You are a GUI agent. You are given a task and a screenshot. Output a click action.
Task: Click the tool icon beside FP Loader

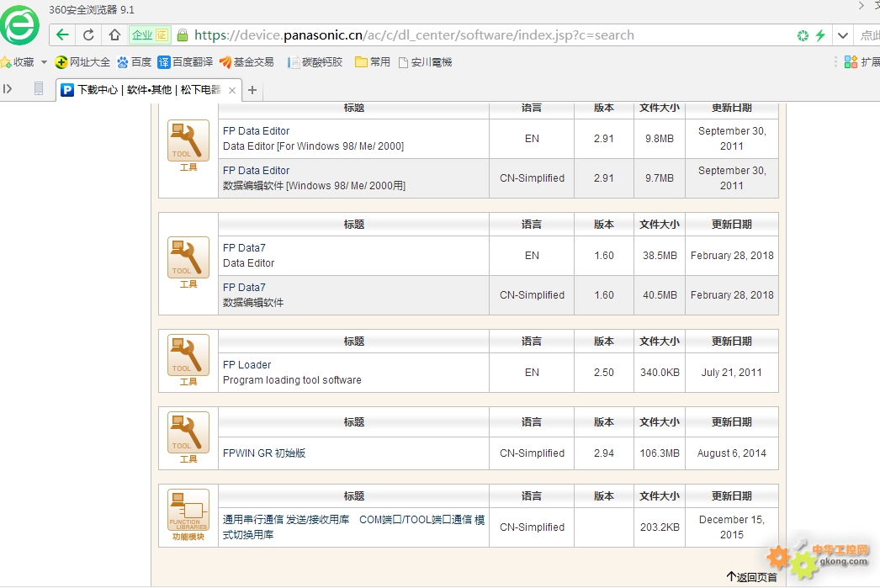[x=188, y=355]
